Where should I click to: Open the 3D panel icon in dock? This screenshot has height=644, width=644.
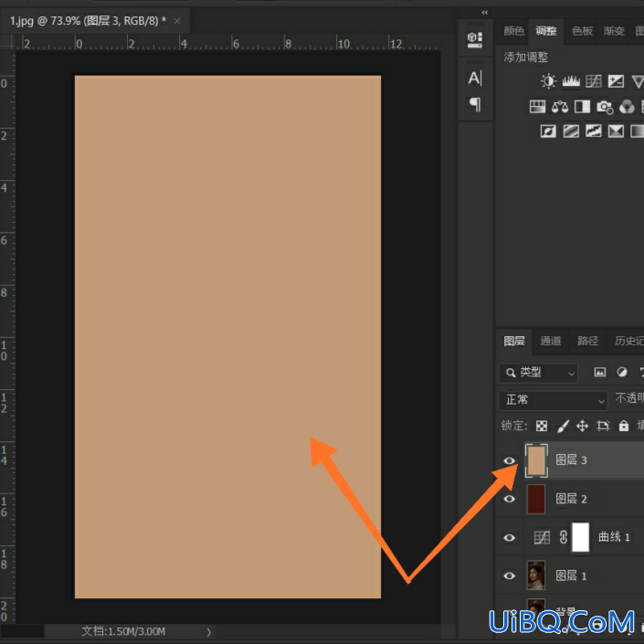(475, 40)
